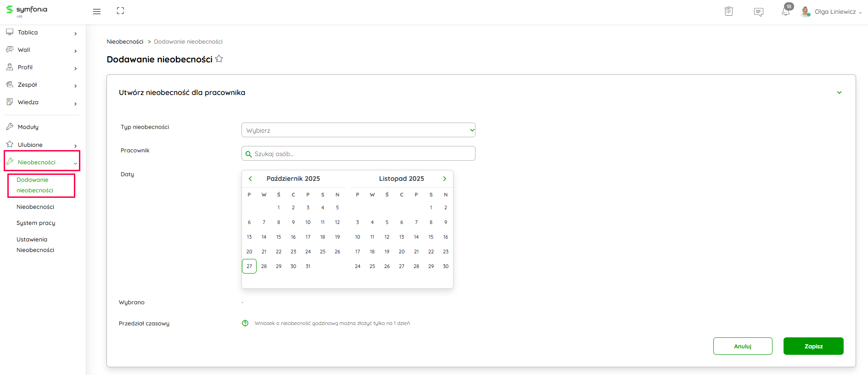Open Moduły in the sidebar
The height and width of the screenshot is (375, 868).
pos(28,127)
